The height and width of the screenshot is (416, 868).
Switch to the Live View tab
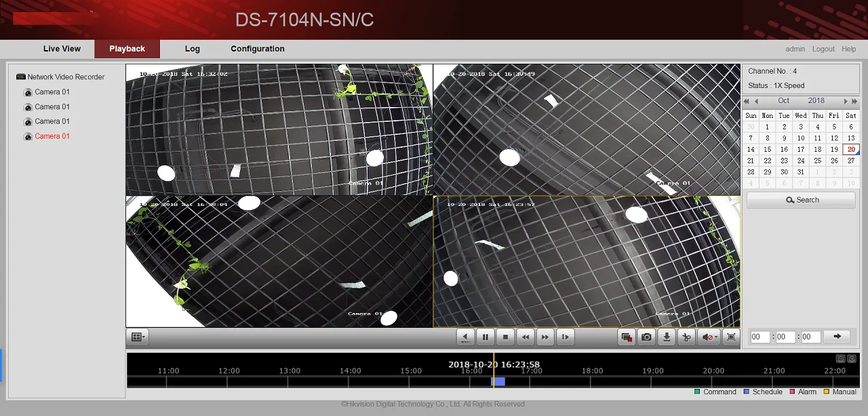pos(62,49)
